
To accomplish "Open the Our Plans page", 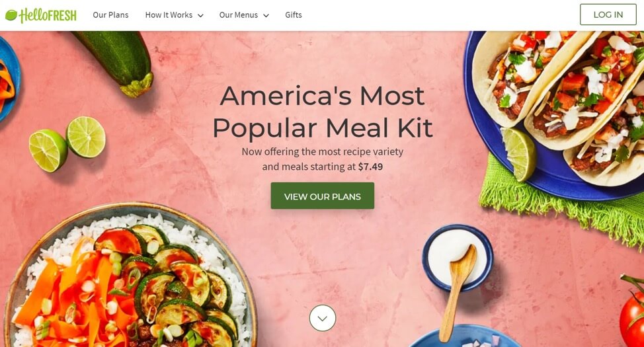I will [110, 15].
